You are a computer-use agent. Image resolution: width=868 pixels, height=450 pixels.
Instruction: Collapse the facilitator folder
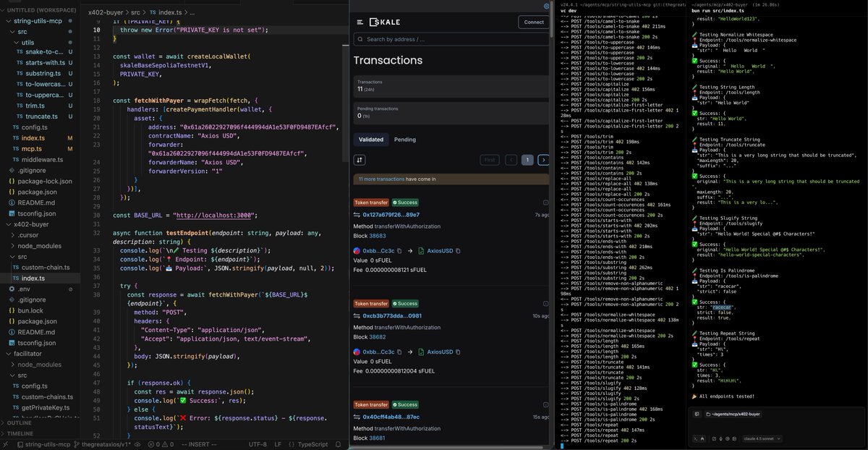coord(27,354)
